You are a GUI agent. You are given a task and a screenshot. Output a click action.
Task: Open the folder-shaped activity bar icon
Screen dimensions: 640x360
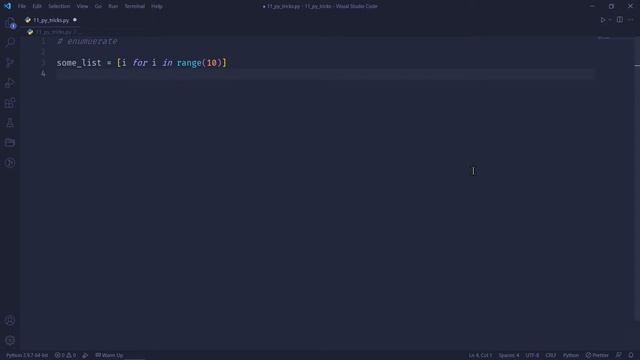pyautogui.click(x=10, y=143)
